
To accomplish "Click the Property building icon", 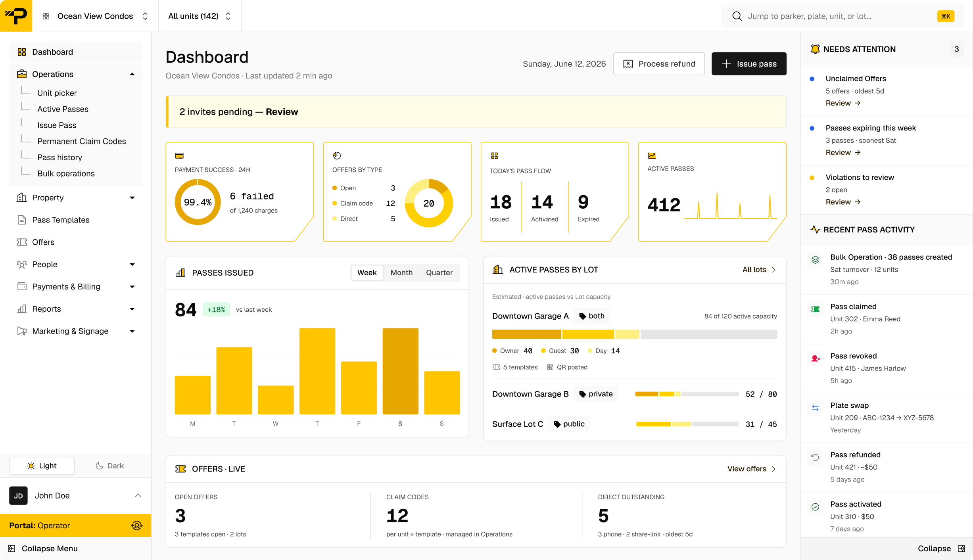I will [22, 198].
